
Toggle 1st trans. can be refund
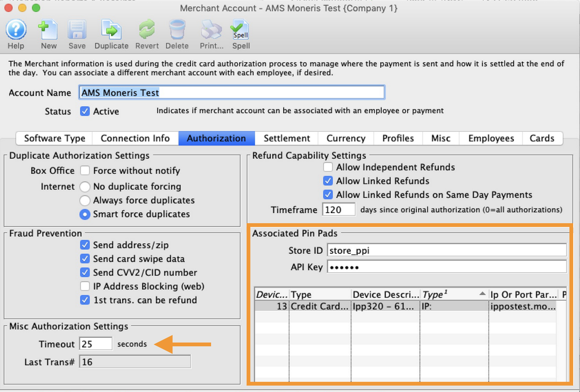(x=85, y=300)
